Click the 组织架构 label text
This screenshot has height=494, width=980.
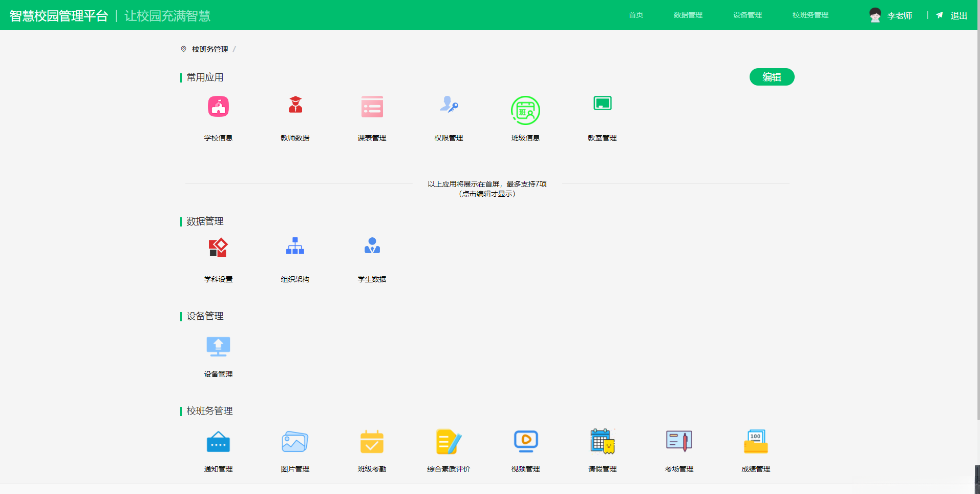point(295,279)
